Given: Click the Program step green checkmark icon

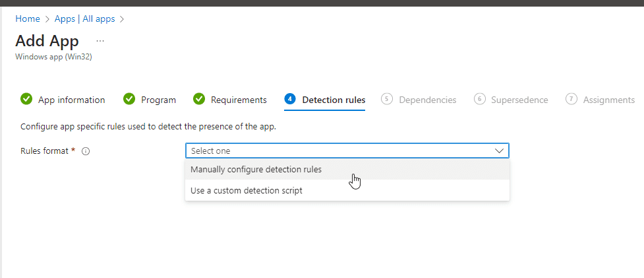Looking at the screenshot, I should [129, 99].
